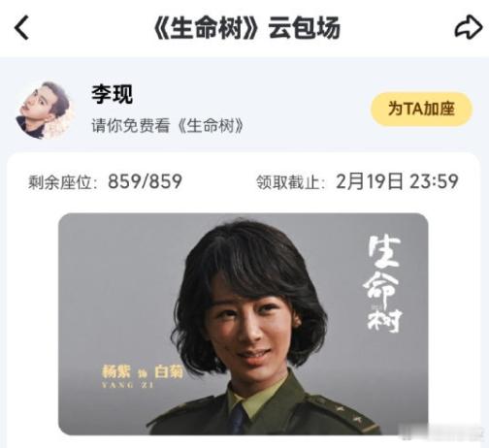This screenshot has height=448, width=489.
Task: Tap the calligraphy 生命树 logo on poster
Action: point(384,284)
